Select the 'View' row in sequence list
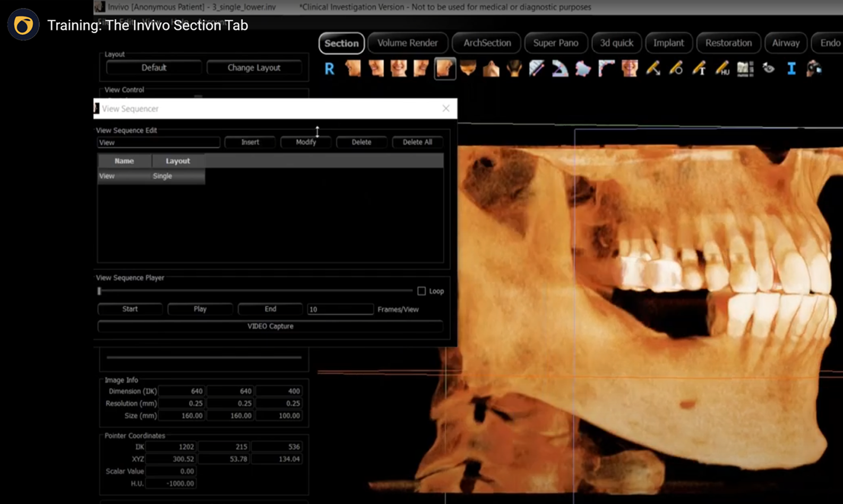 click(151, 176)
